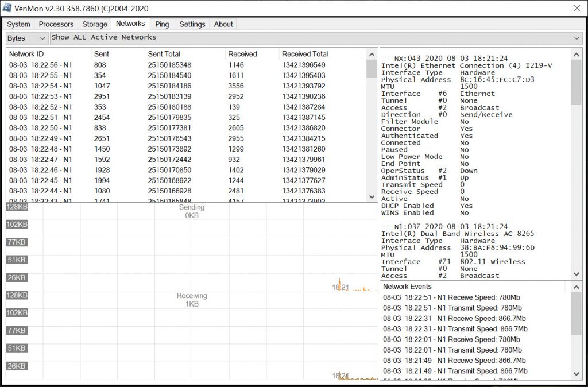The image size is (588, 387).
Task: Close the VenMon window
Action: click(576, 8)
